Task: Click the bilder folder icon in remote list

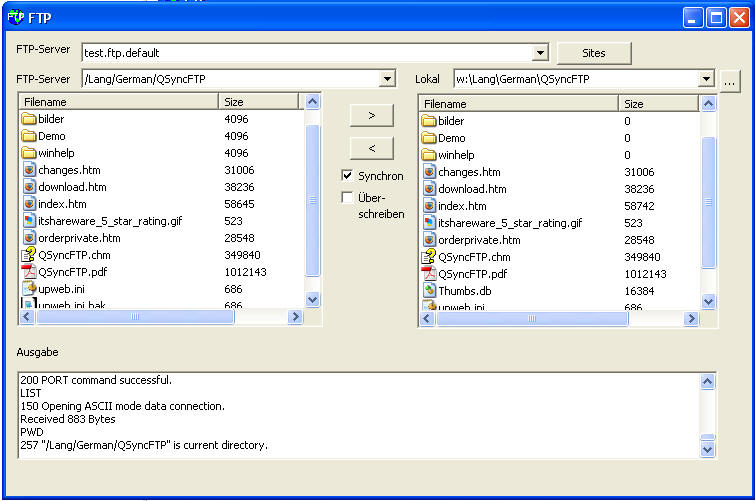Action: pos(29,119)
